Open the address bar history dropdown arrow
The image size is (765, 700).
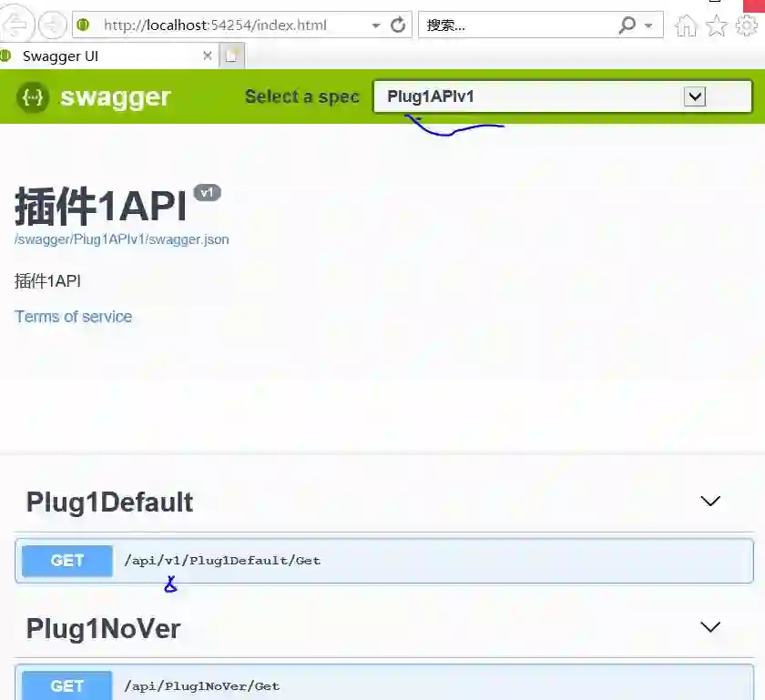[376, 25]
